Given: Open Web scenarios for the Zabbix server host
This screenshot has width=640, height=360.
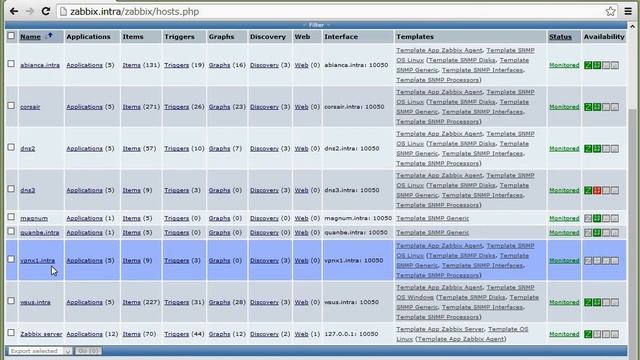Looking at the screenshot, I should tap(301, 334).
